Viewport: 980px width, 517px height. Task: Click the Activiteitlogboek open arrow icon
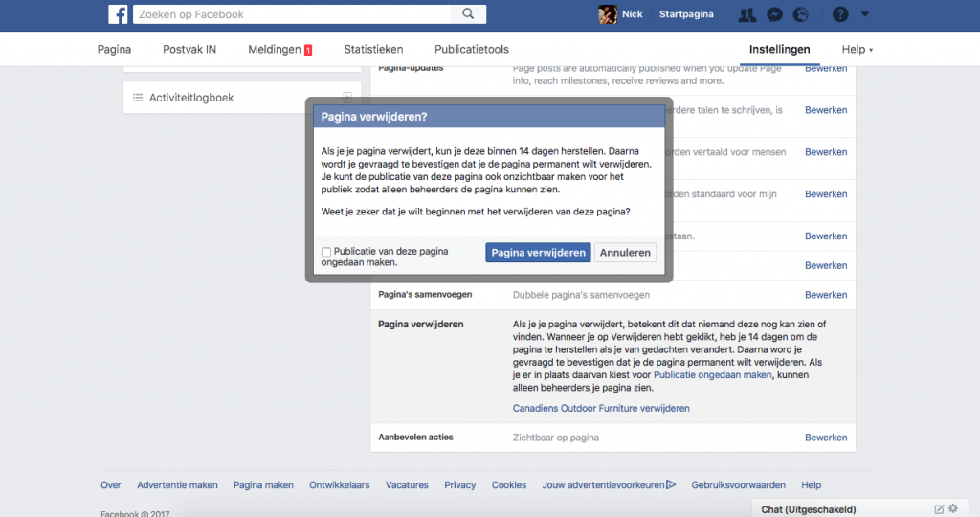(x=346, y=98)
